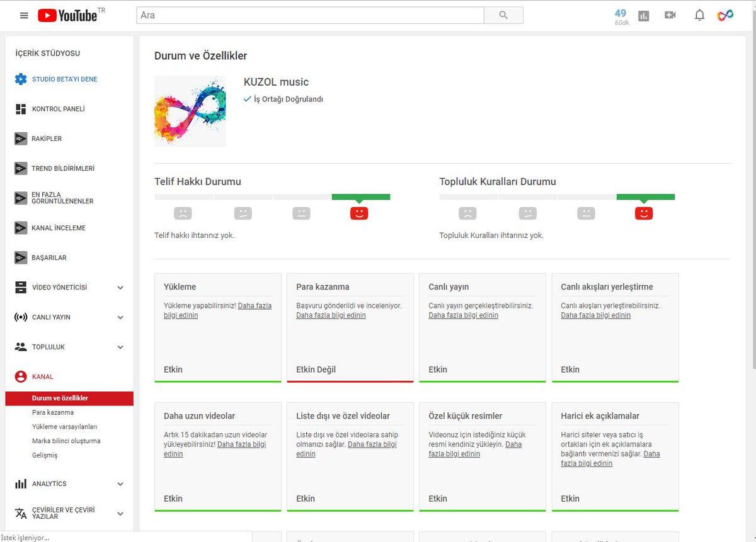Click the Analytics bar chart icon
The image size is (756, 542).
(21, 483)
